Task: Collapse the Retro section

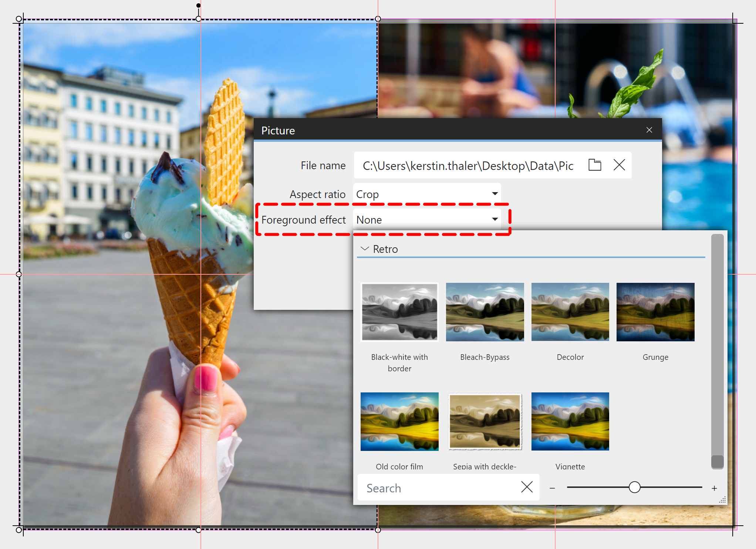Action: [365, 249]
